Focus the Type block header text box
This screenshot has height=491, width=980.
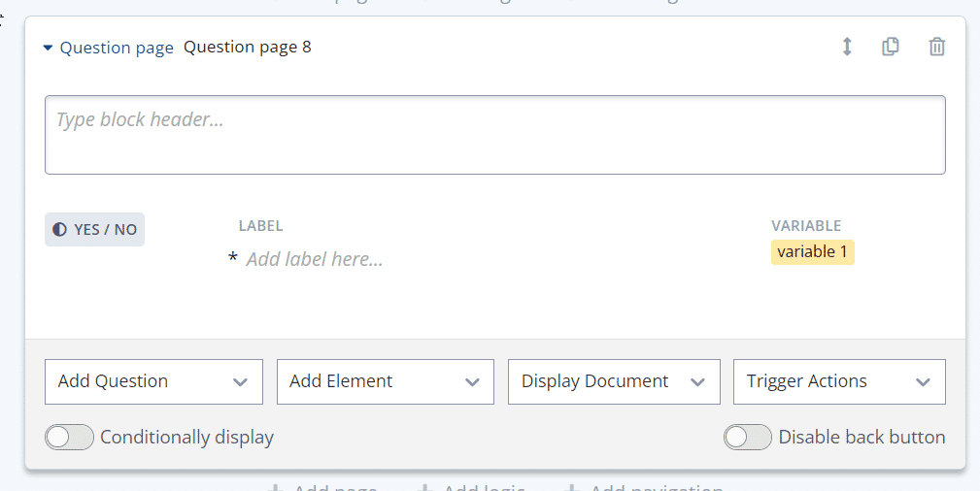pyautogui.click(x=495, y=135)
